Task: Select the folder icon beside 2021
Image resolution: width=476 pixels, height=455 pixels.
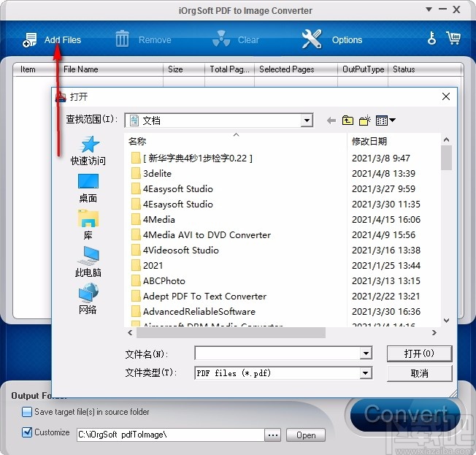Action: pos(136,265)
